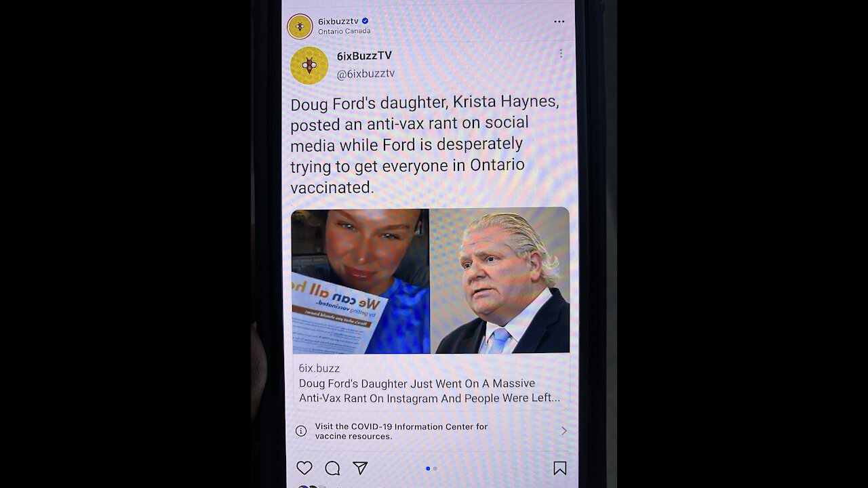Open the 6ixbuzztv username link
The image size is (868, 488).
click(338, 21)
